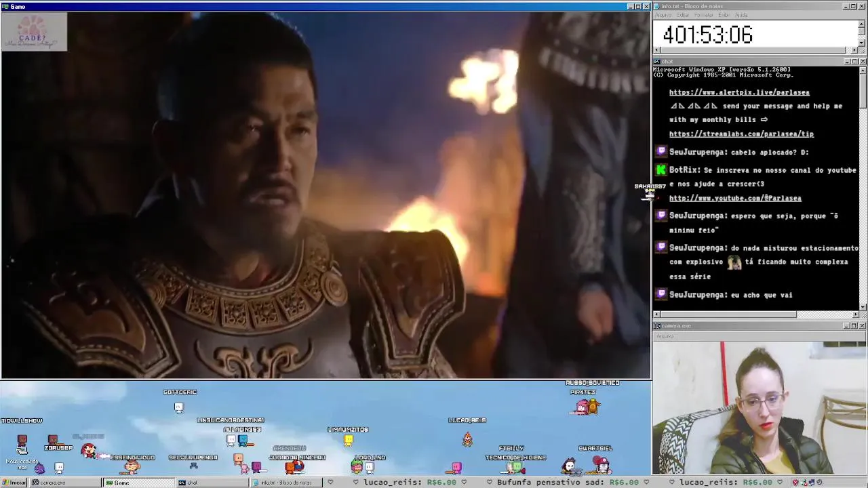Switch to camera.exe in the taskbar

tap(66, 483)
